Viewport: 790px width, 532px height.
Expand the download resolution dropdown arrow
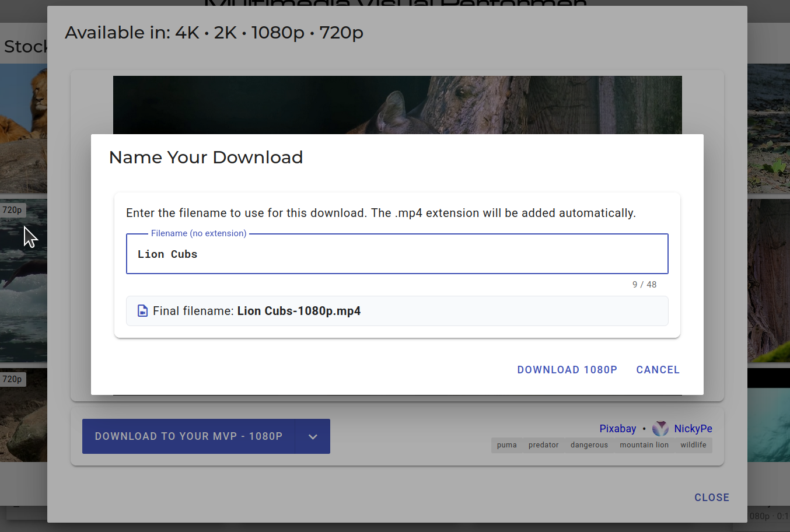point(313,436)
